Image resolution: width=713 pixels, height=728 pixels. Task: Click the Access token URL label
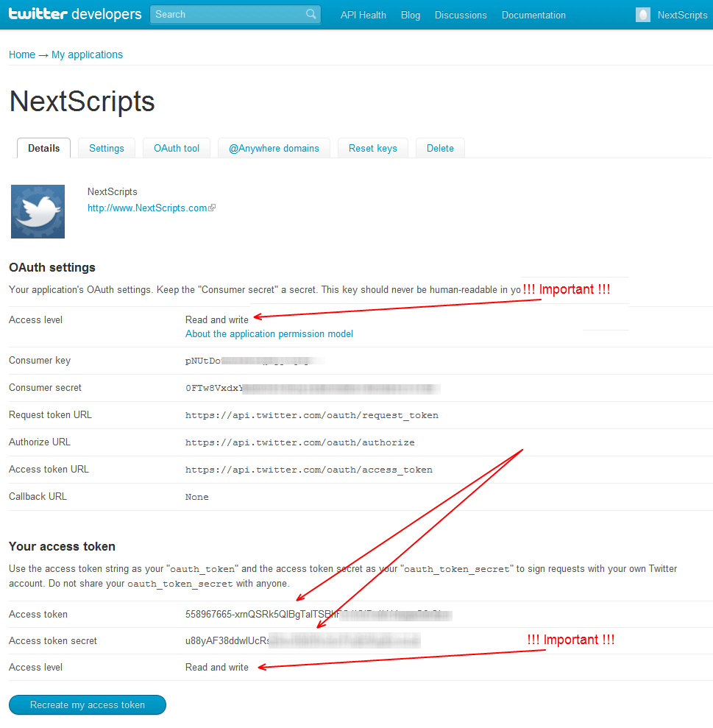point(49,470)
